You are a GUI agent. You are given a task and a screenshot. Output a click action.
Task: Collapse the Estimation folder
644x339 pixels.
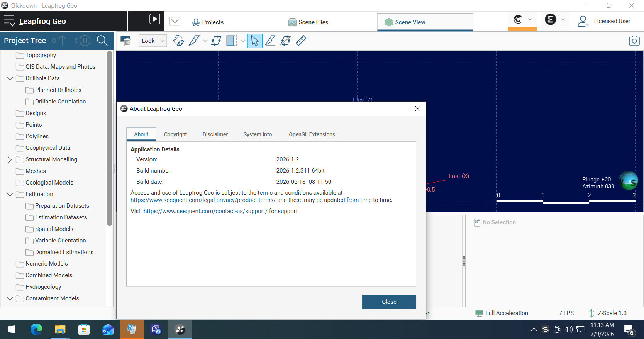[x=10, y=194]
